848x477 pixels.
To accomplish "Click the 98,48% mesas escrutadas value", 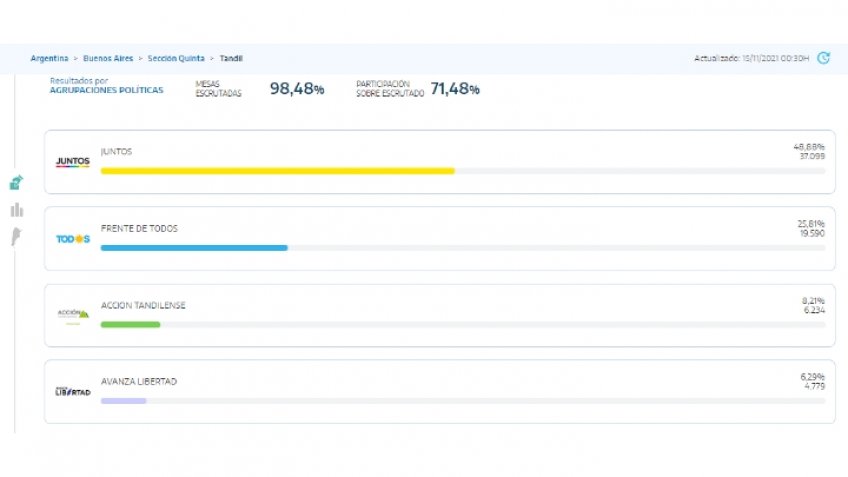I will [297, 88].
